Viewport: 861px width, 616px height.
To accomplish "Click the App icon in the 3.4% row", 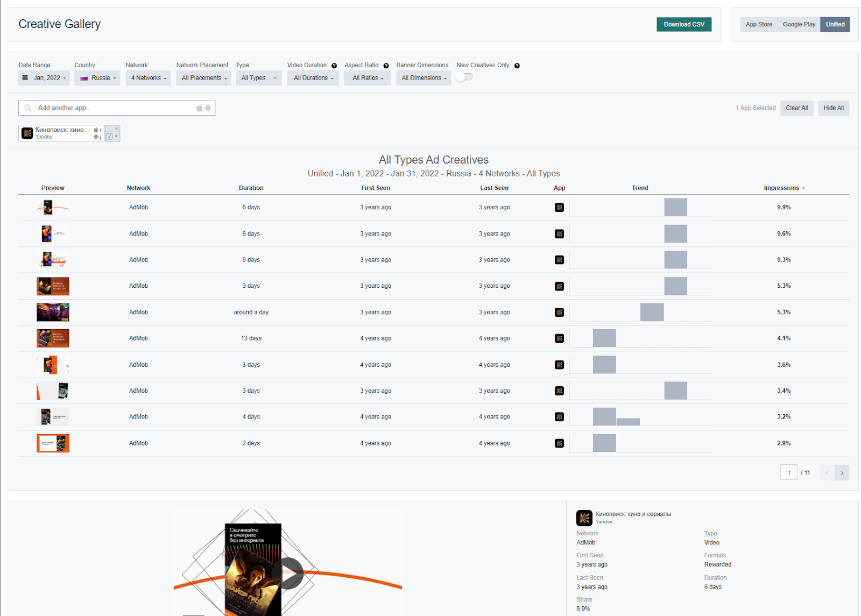I will (560, 391).
